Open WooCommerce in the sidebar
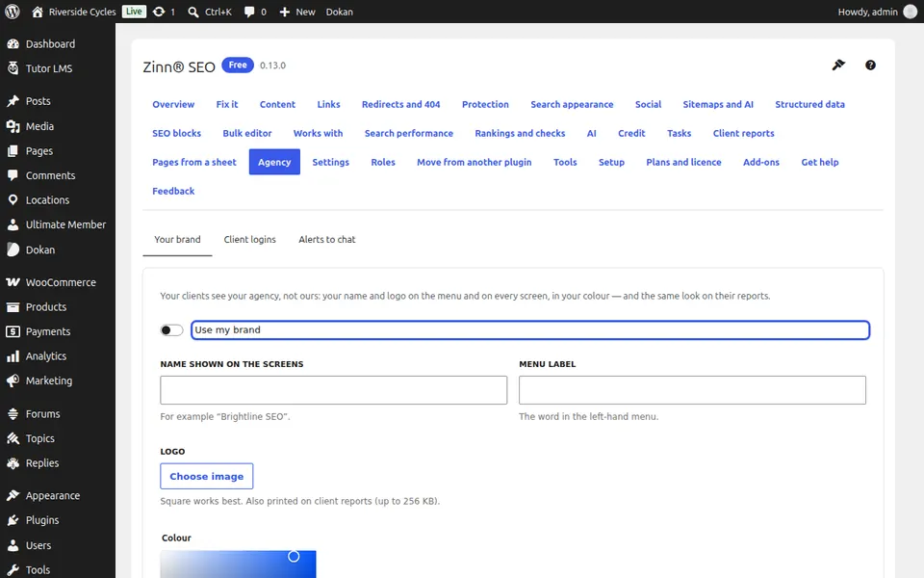This screenshot has width=924, height=578. (58, 282)
